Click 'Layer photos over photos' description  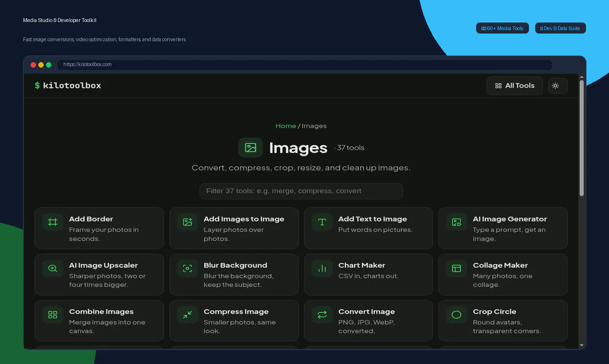click(x=234, y=234)
